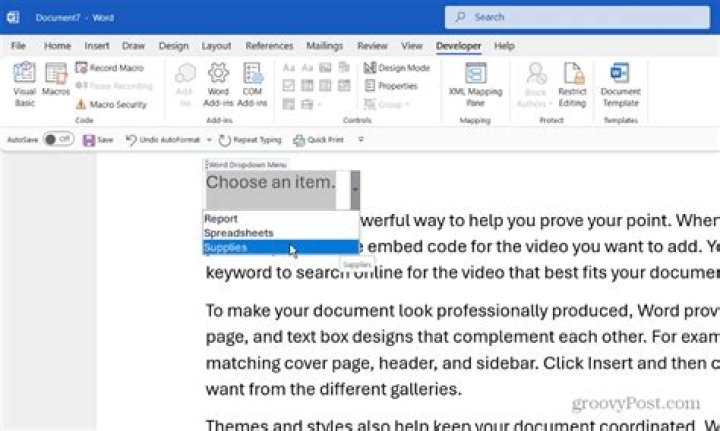Select the Developer tab
Image resolution: width=720 pixels, height=431 pixels.
[458, 45]
